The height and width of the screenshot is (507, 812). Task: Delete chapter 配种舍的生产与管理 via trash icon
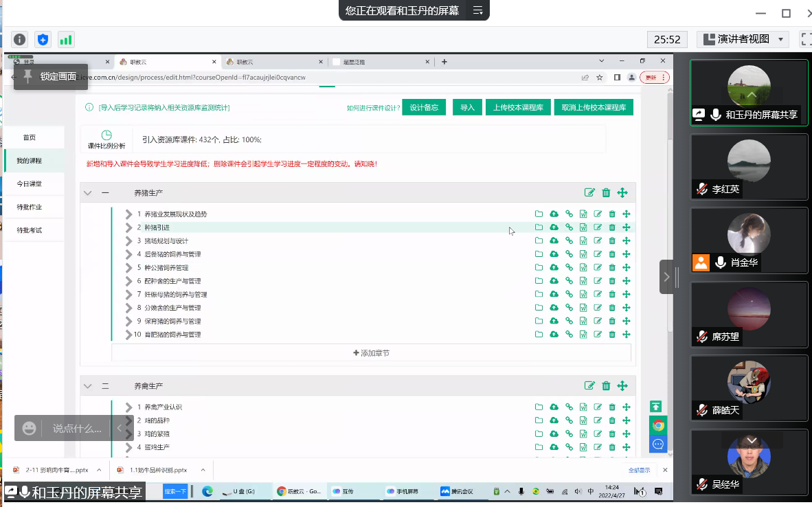[x=612, y=281]
